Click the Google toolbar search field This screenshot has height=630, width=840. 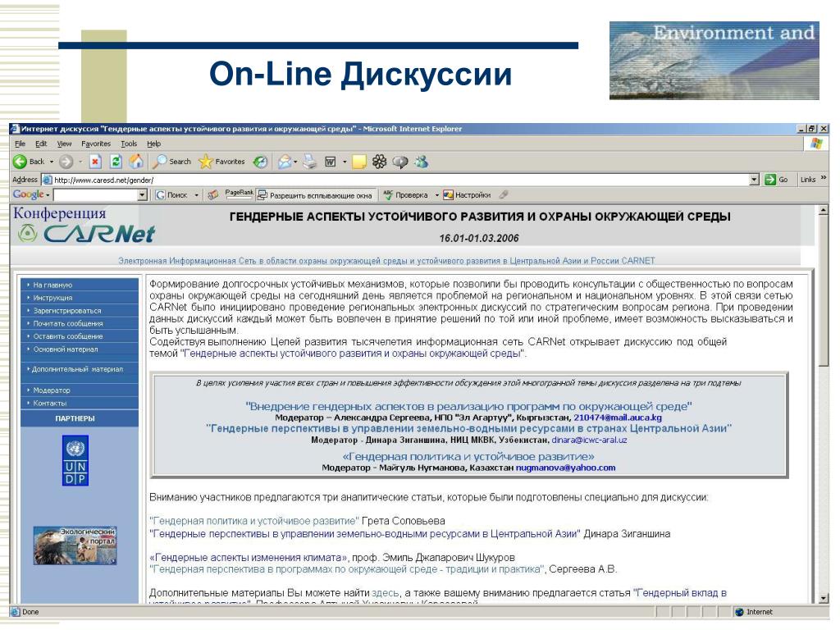coord(95,195)
